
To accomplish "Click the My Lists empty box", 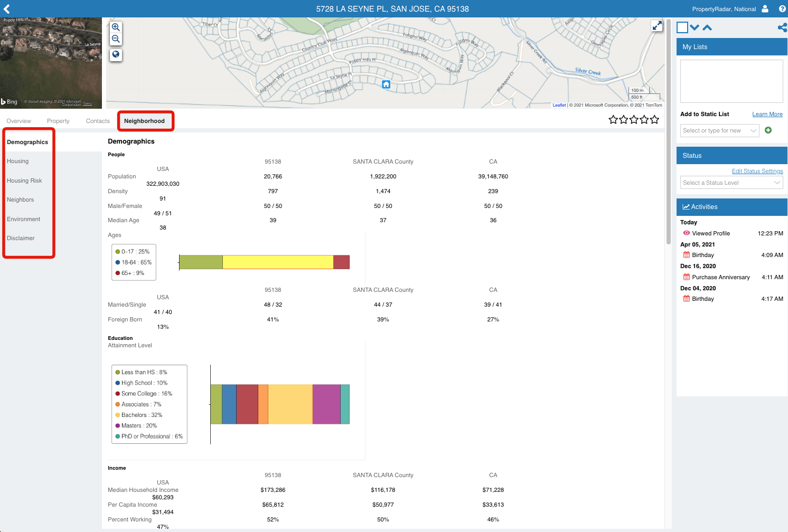I will coord(731,81).
